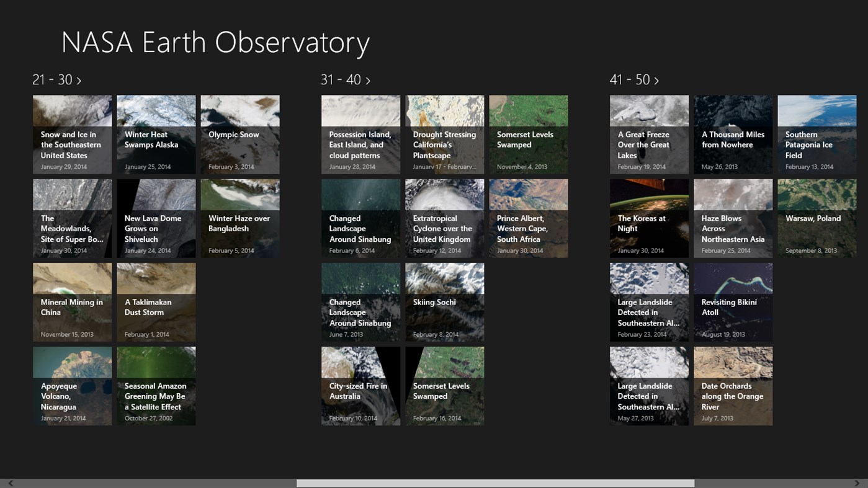Click the NASA Earth Observatory heading
Screen dimensions: 868x488
[x=215, y=42]
